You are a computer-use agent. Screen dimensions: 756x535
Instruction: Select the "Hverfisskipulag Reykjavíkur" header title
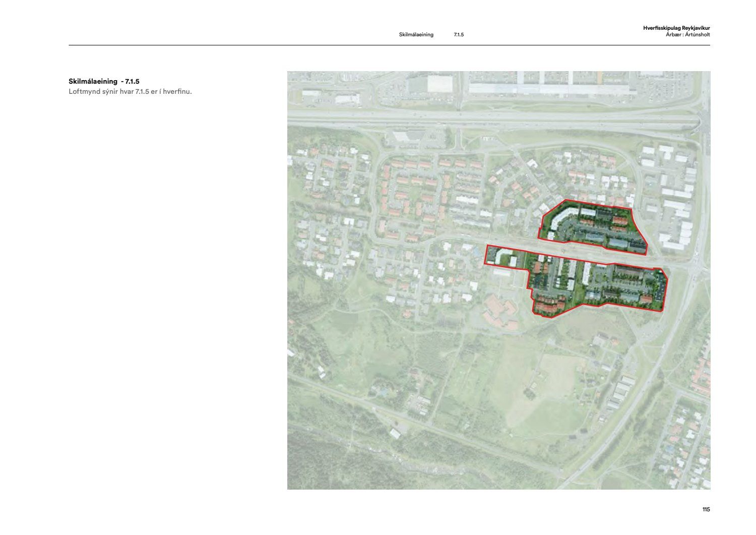pyautogui.click(x=676, y=28)
